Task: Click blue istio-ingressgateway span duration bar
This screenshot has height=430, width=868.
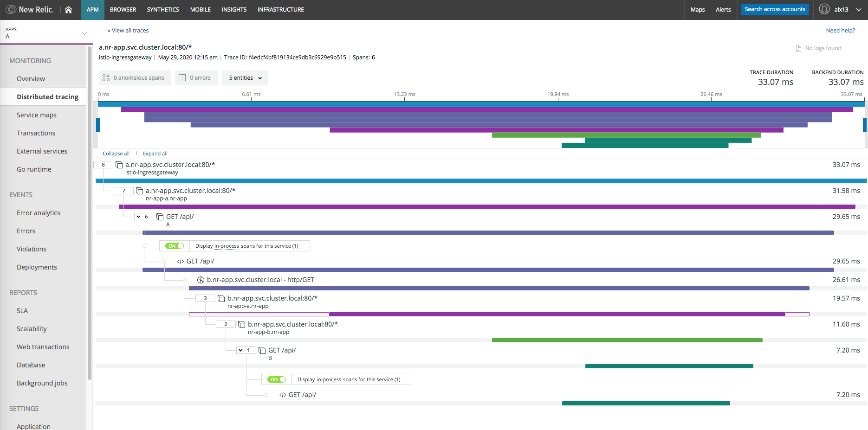Action: [481, 180]
